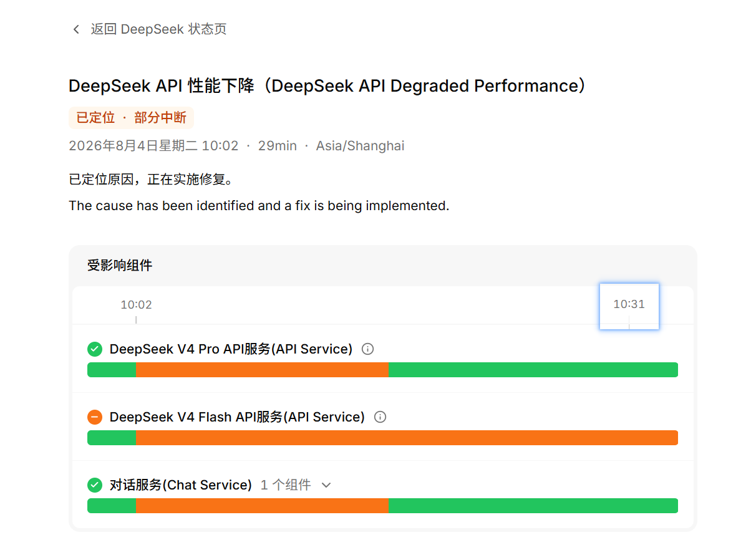
Task: Open info icon next to V4 Pro API服务
Action: [368, 349]
